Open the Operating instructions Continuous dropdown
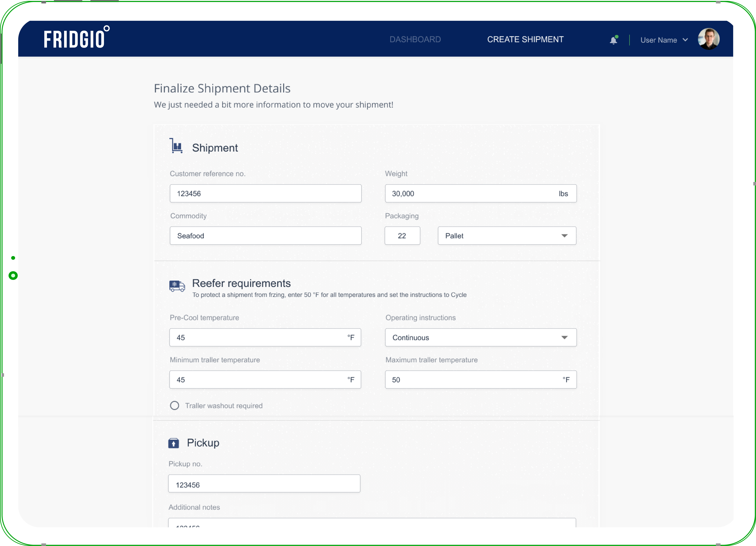The image size is (756, 546). tap(481, 337)
